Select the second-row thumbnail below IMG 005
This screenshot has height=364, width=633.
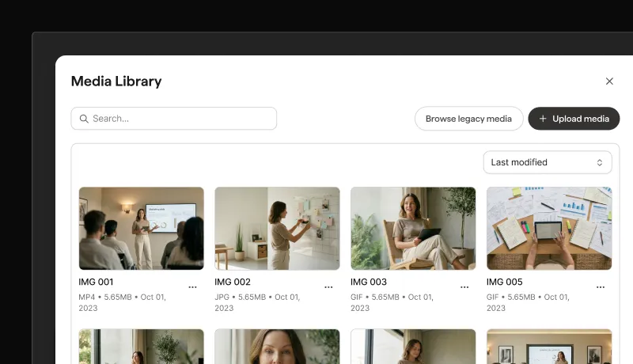549,347
